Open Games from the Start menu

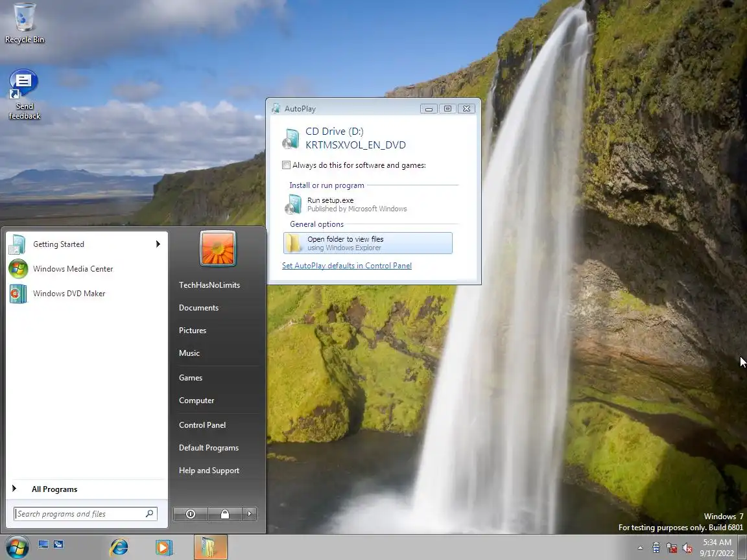(191, 378)
